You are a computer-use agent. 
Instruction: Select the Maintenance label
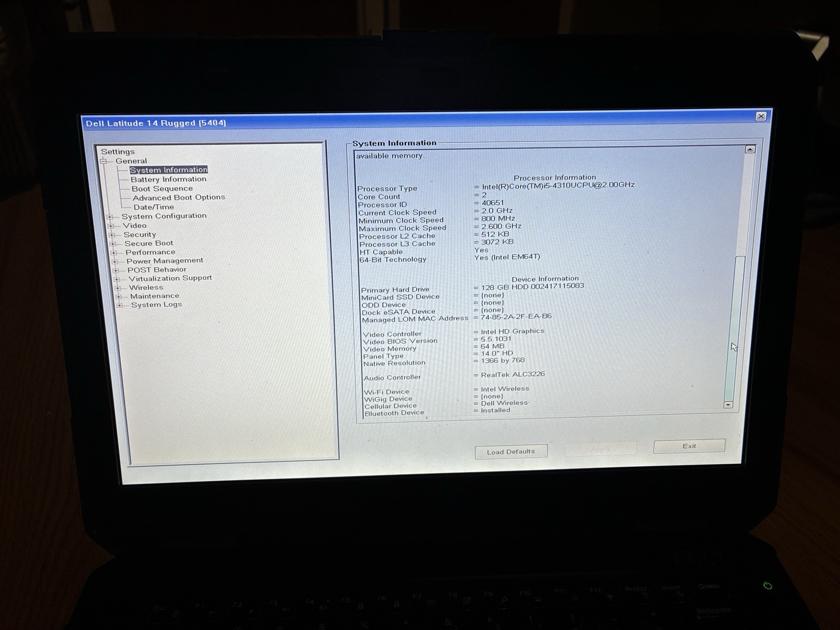click(155, 296)
